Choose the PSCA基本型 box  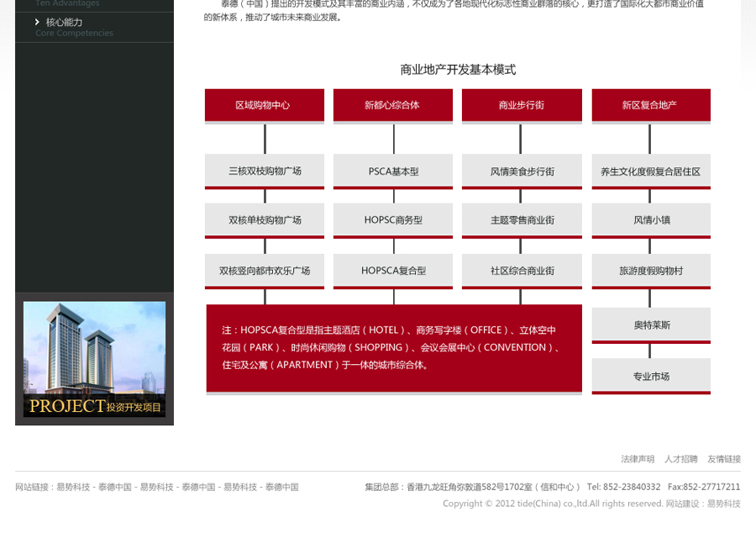point(392,171)
